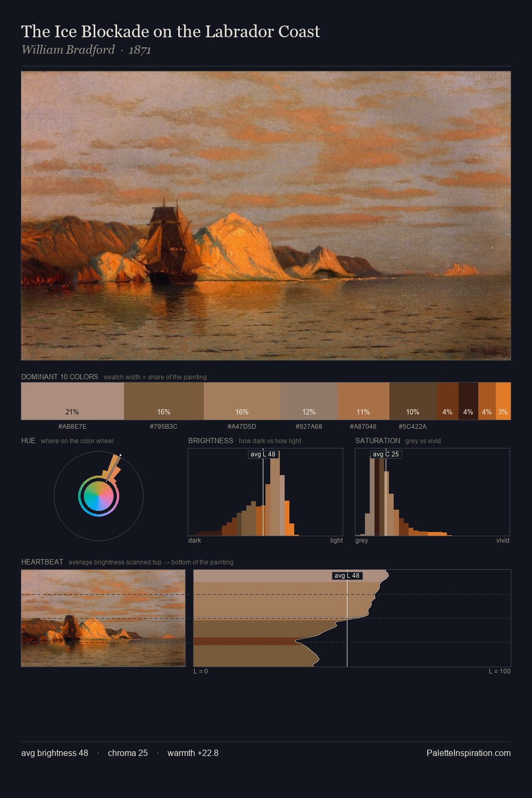Click the hue color wheel
532x798 pixels.
[98, 496]
